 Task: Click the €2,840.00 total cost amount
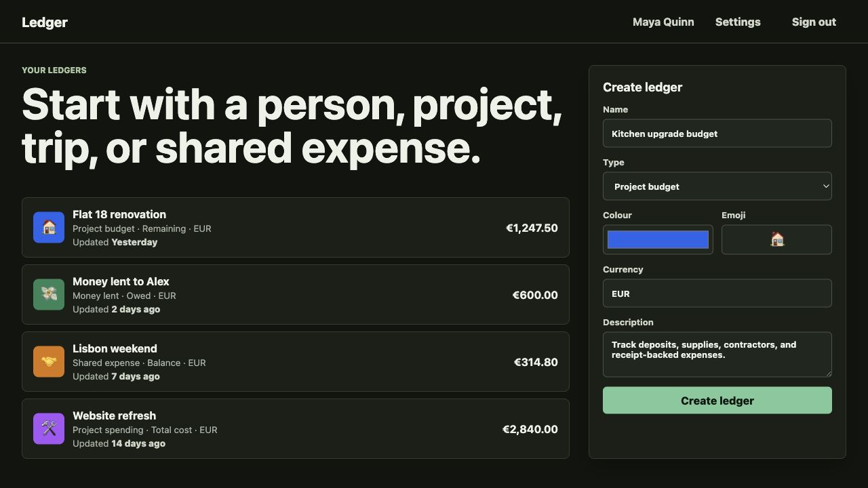530,429
